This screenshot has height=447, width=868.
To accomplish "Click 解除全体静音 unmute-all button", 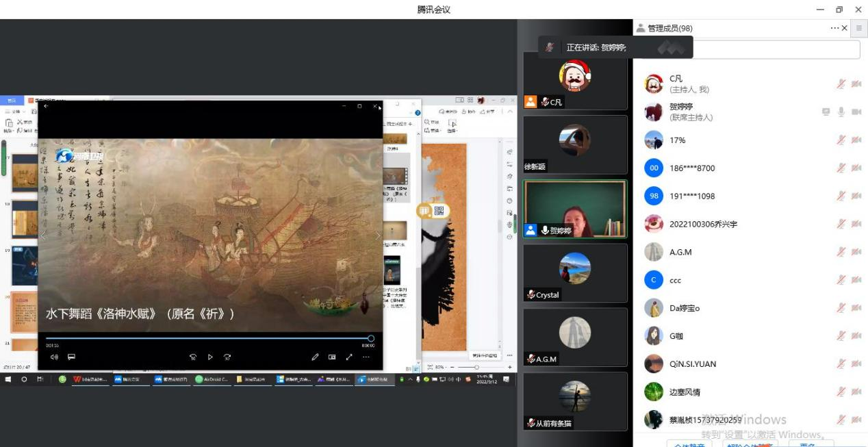I will tap(751, 444).
